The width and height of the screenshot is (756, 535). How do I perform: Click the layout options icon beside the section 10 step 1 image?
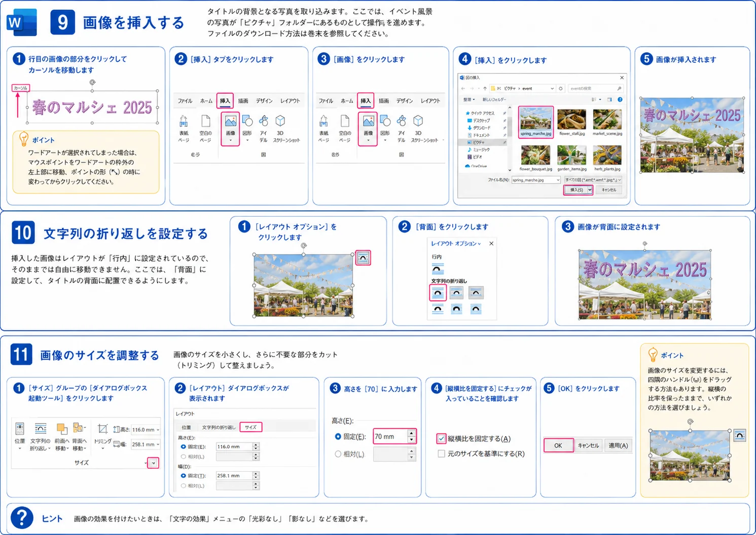pos(363,258)
